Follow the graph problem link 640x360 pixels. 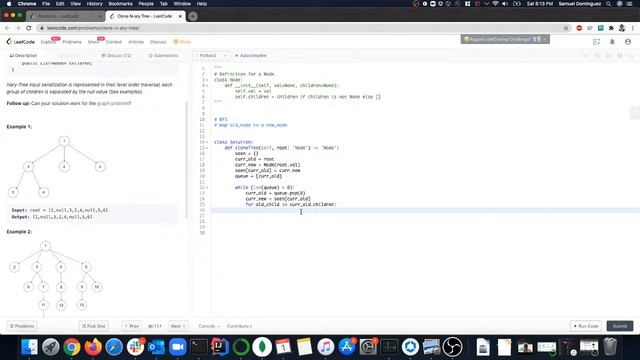pos(113,103)
